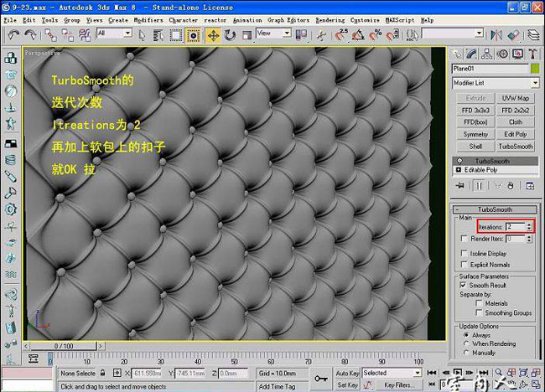Open the Customize menu

[365, 20]
